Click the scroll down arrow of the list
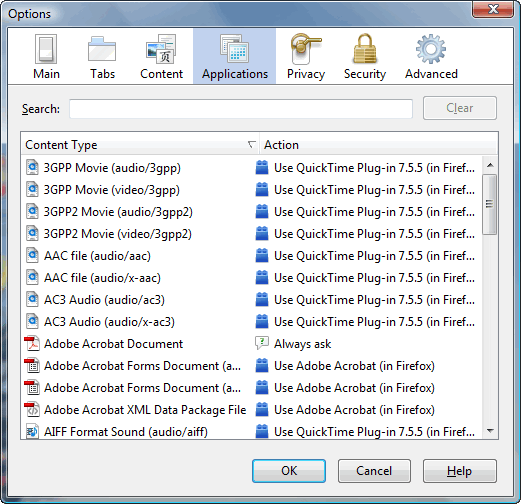 coord(490,431)
